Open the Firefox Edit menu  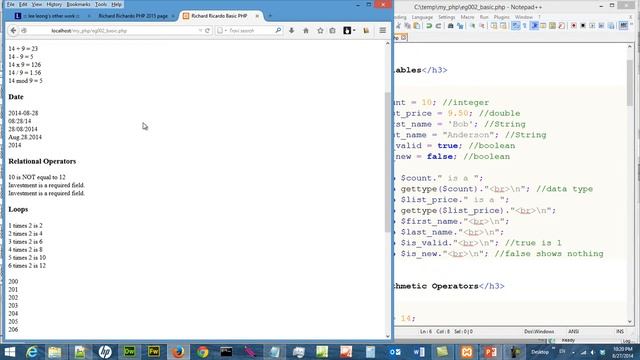point(23,4)
